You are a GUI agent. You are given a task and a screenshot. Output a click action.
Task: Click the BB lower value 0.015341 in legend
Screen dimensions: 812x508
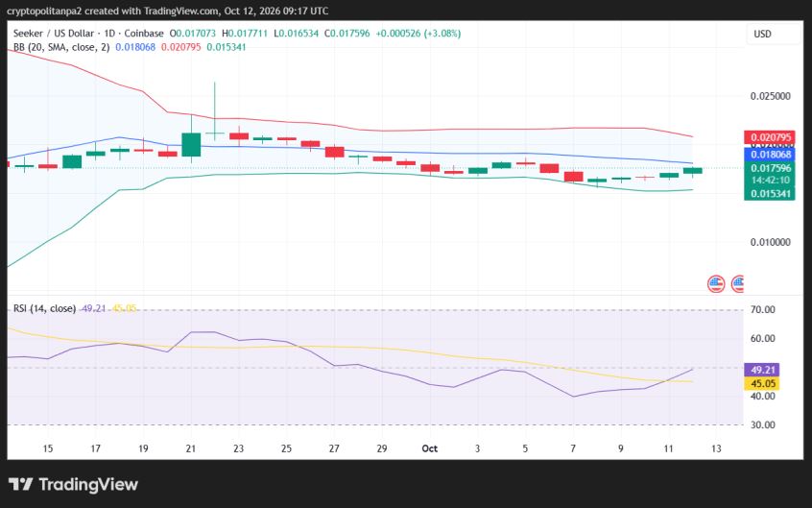pos(227,47)
